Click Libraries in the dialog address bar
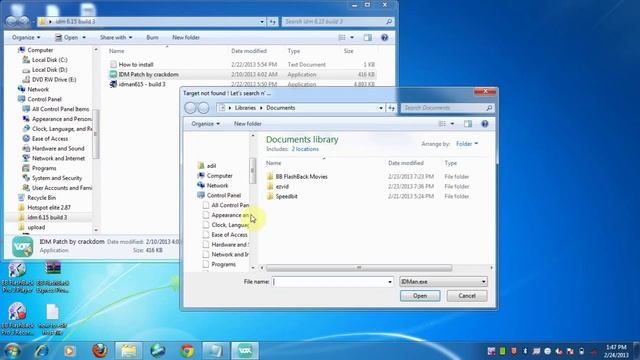 tap(245, 108)
